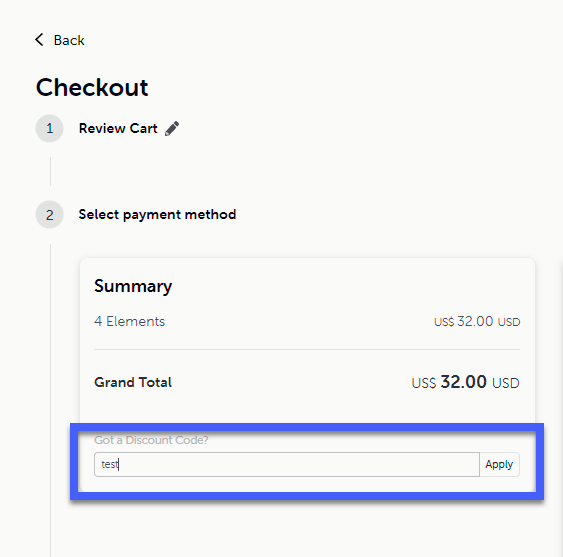Click the vertical connector line between steps
The image size is (563, 557).
pyautogui.click(x=50, y=171)
